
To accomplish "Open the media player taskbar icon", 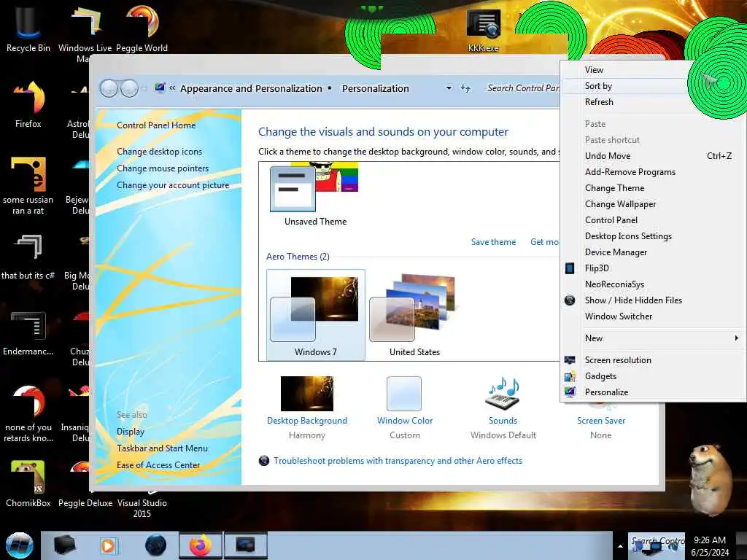I will click(x=108, y=545).
